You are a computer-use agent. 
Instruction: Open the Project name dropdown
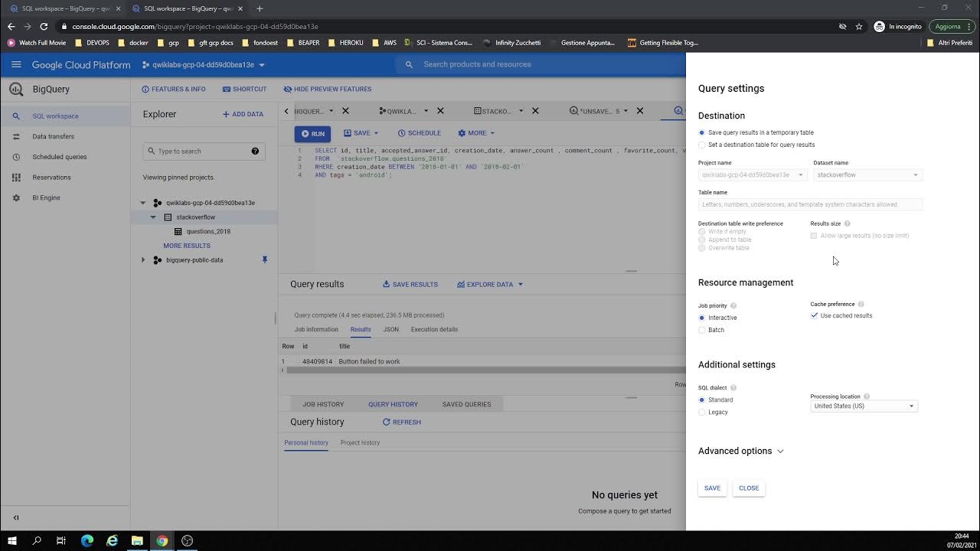point(753,175)
